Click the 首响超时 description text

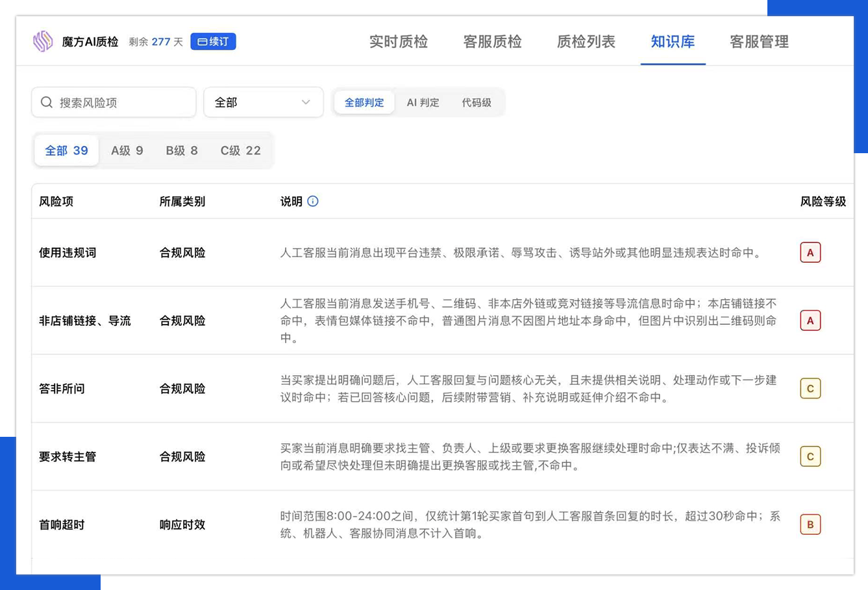point(530,524)
